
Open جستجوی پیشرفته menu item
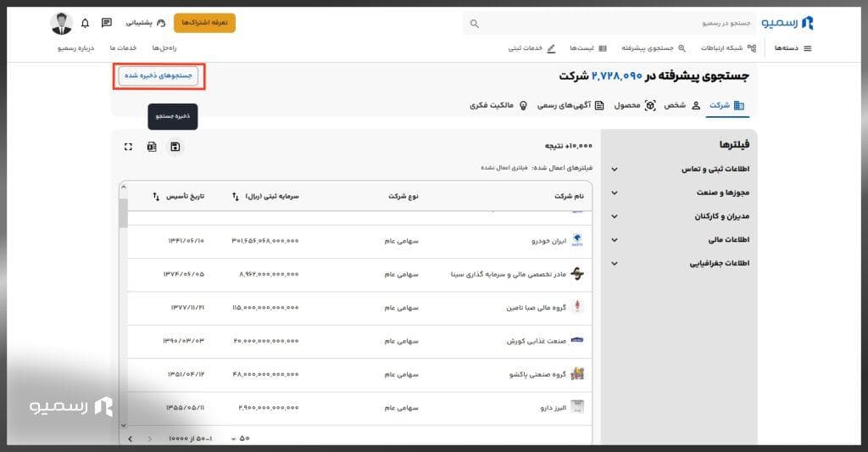pyautogui.click(x=654, y=48)
